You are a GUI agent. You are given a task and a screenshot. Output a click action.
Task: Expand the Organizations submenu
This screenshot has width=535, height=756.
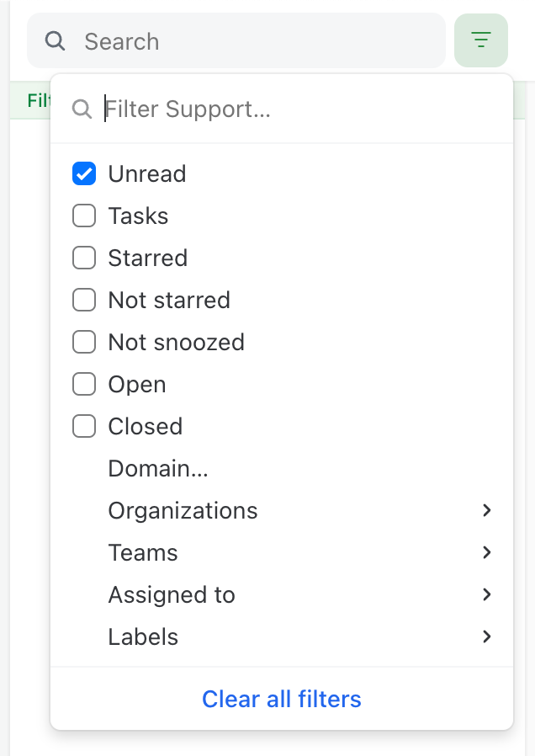pos(486,510)
